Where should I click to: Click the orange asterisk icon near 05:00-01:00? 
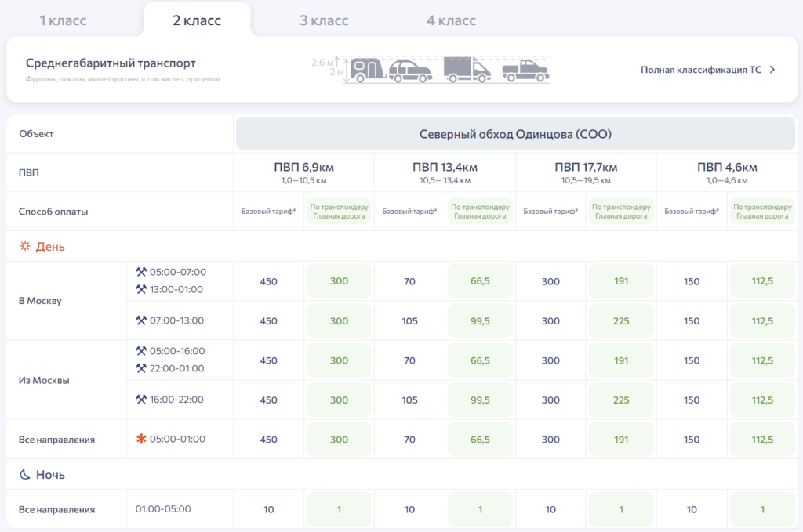click(141, 440)
